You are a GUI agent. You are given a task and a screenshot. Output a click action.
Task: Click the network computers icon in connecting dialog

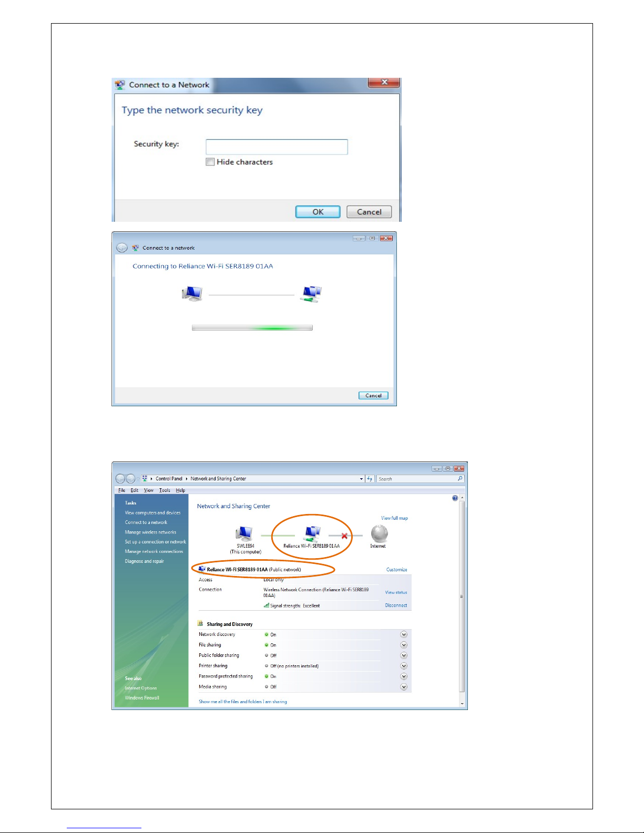[x=311, y=294]
